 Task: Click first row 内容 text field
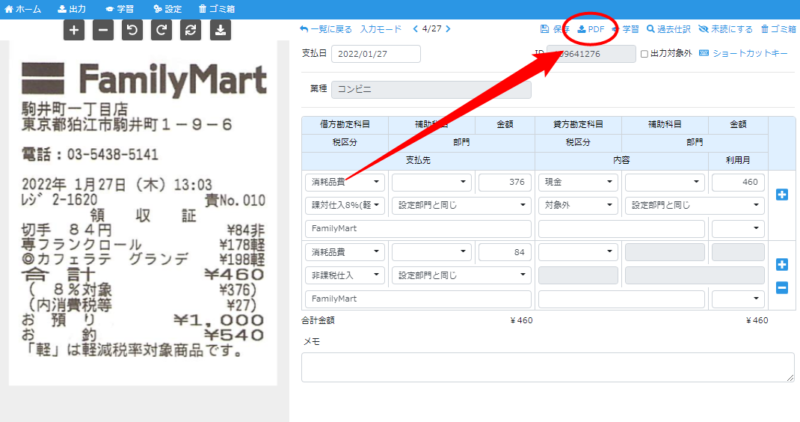pyautogui.click(x=621, y=229)
